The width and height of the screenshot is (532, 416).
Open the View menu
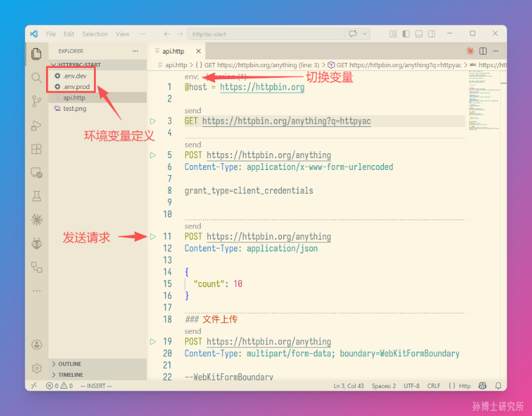coord(123,34)
